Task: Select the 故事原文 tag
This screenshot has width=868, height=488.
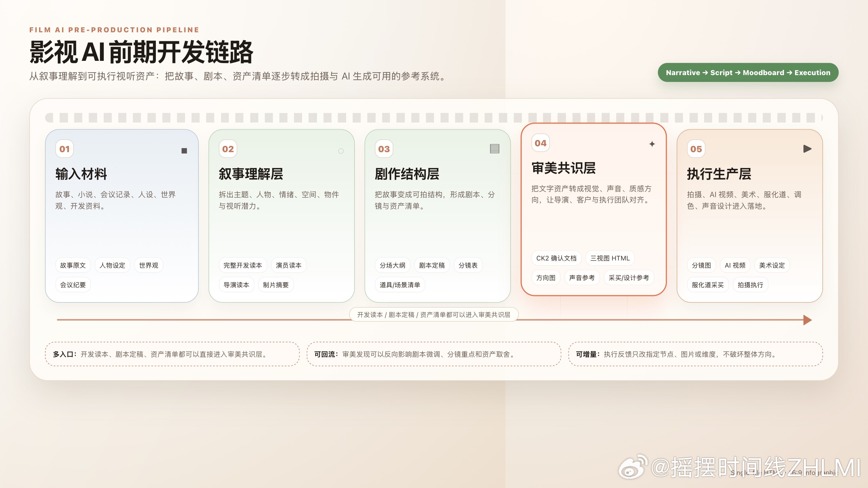Action: click(x=73, y=265)
